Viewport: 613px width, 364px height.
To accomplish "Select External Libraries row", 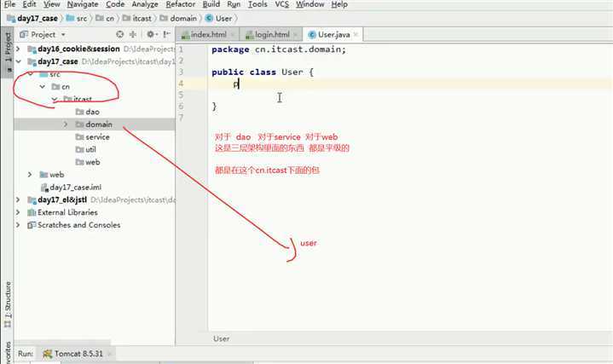I will 95,212.
